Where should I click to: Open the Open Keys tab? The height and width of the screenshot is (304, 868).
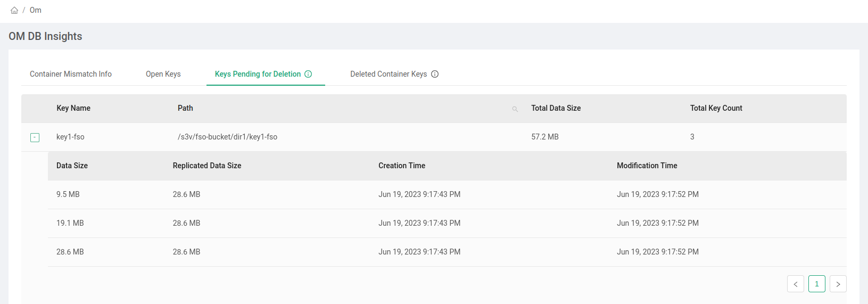[163, 74]
